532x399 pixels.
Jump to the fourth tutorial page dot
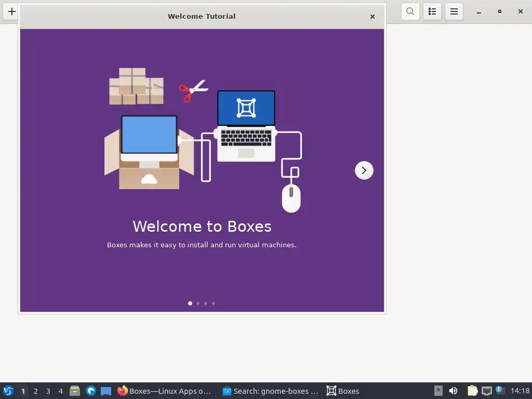pyautogui.click(x=214, y=303)
